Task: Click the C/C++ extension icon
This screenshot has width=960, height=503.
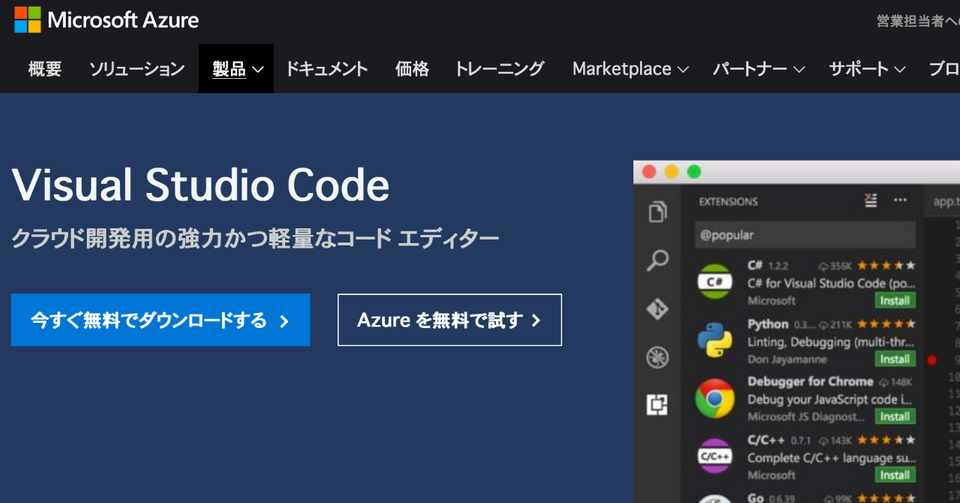Action: (714, 456)
